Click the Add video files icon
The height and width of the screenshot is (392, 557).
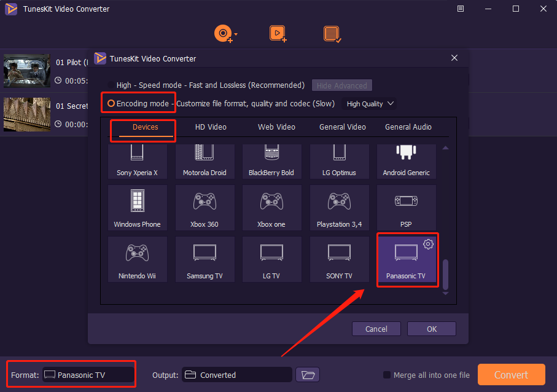[x=278, y=34]
